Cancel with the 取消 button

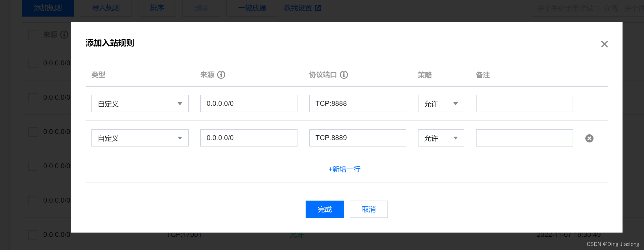point(369,209)
